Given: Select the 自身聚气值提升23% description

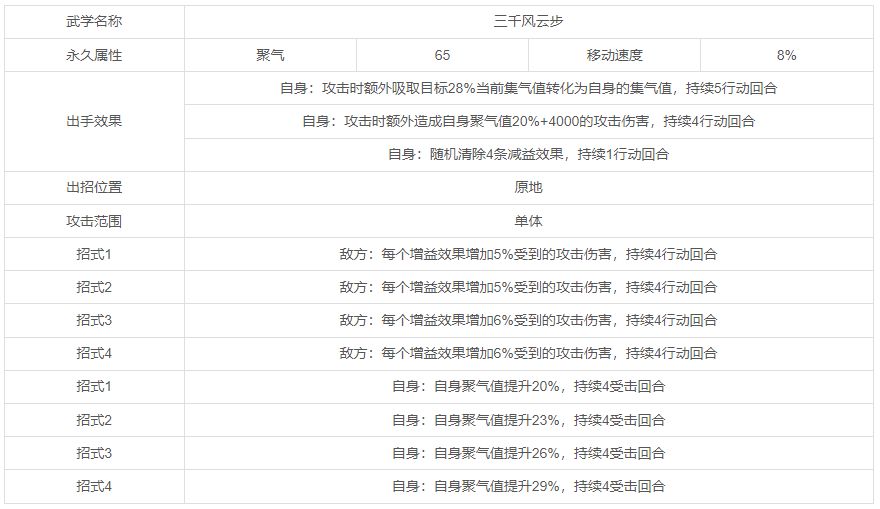Looking at the screenshot, I should pyautogui.click(x=528, y=420).
